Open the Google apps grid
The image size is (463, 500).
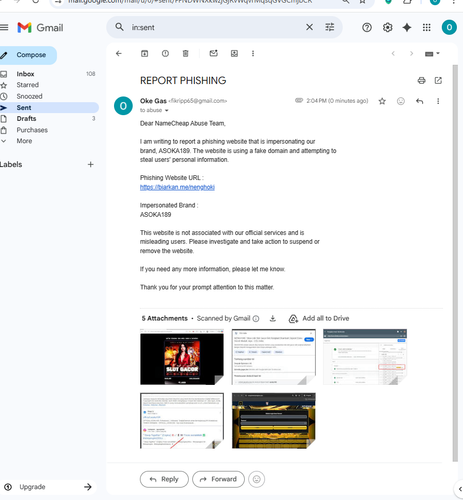click(x=427, y=27)
